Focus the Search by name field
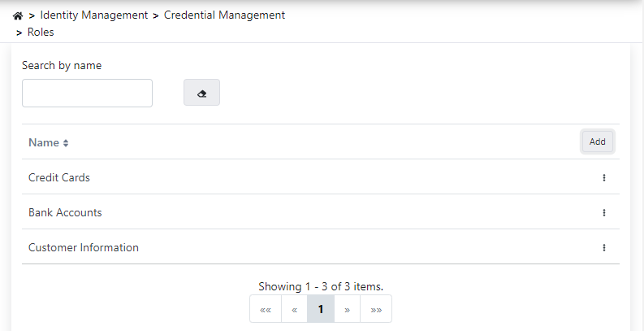The height and width of the screenshot is (331, 644). (87, 93)
